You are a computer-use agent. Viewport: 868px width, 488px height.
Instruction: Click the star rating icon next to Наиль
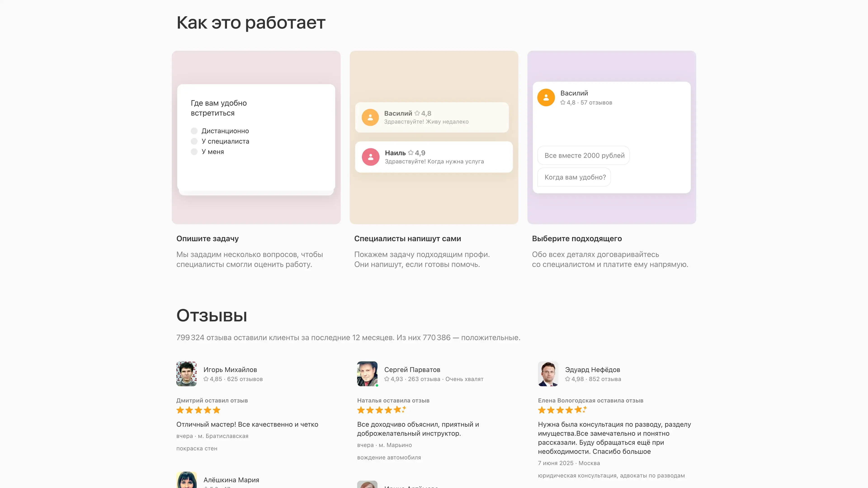(410, 153)
